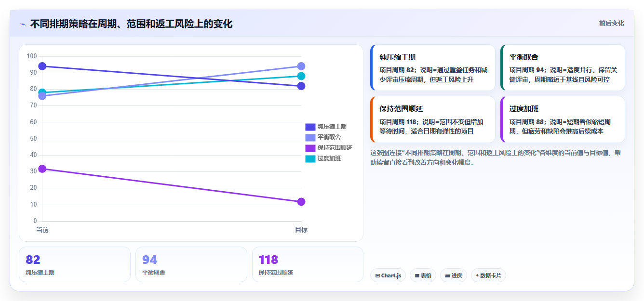The height and width of the screenshot is (301, 644).
Task: Open the 平衡取舍 description card
Action: point(563,68)
